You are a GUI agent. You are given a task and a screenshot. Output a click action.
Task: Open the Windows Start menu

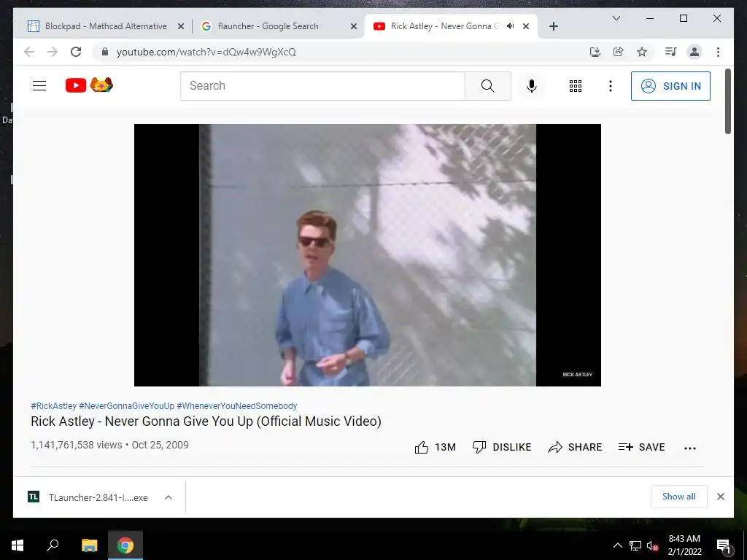pyautogui.click(x=18, y=545)
